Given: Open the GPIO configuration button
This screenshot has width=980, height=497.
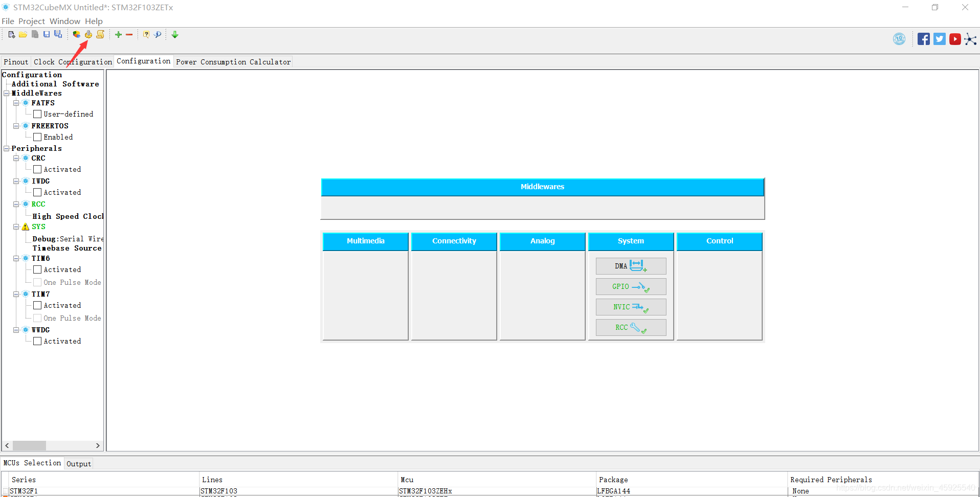Looking at the screenshot, I should [x=631, y=286].
